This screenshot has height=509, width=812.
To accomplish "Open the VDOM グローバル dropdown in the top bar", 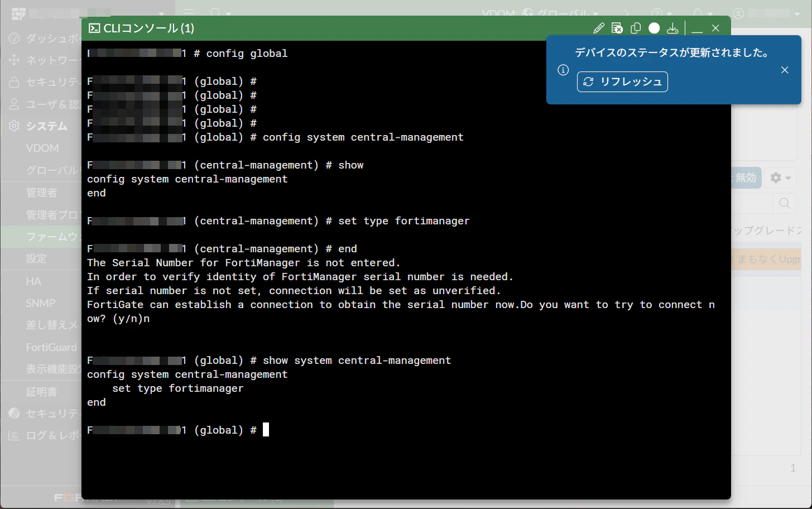I will [x=540, y=12].
